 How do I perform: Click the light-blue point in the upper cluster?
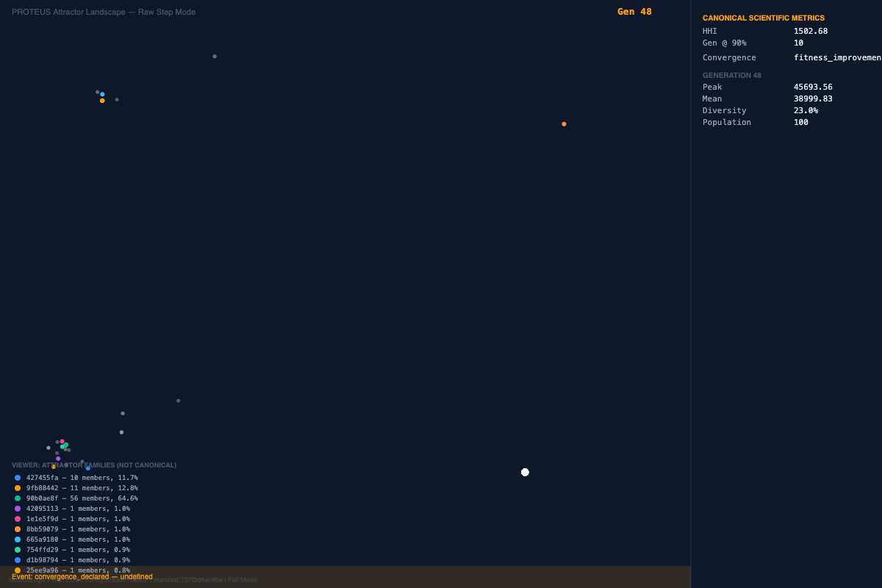(102, 94)
